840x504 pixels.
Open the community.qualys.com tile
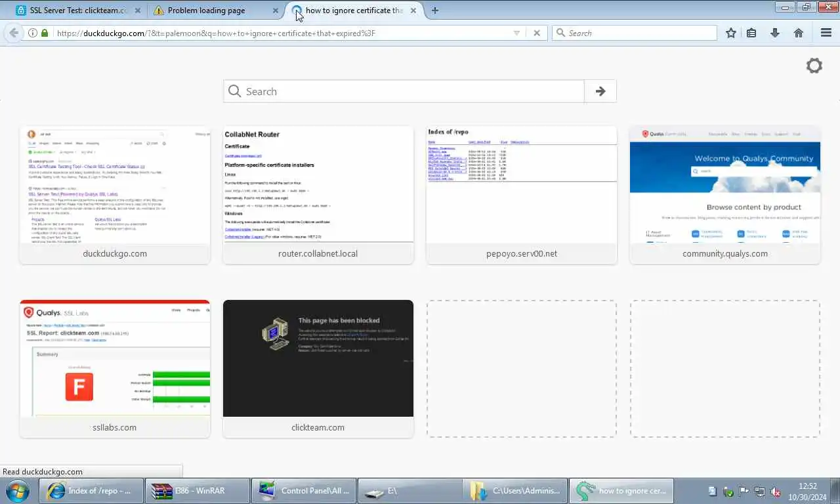tap(725, 195)
